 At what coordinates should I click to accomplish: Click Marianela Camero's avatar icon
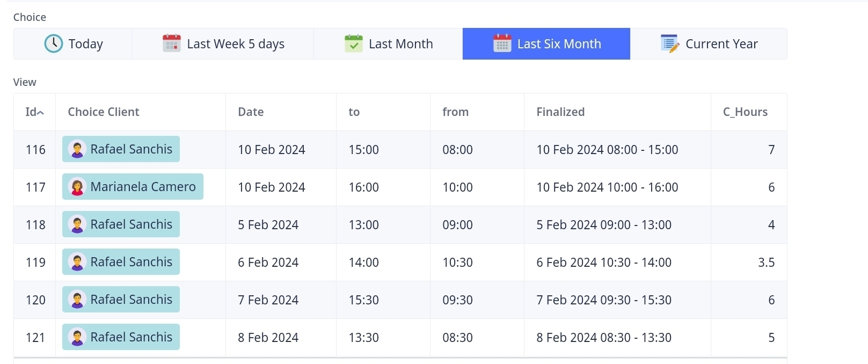tap(77, 187)
